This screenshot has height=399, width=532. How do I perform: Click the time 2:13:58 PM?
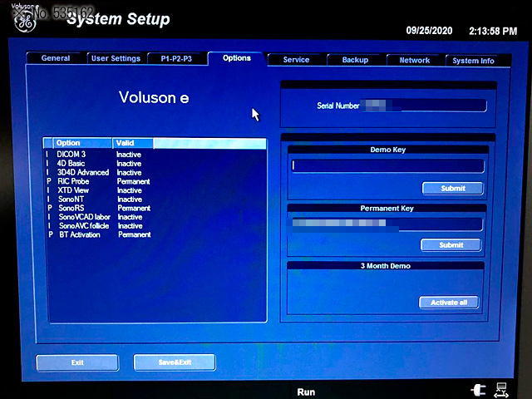(493, 32)
